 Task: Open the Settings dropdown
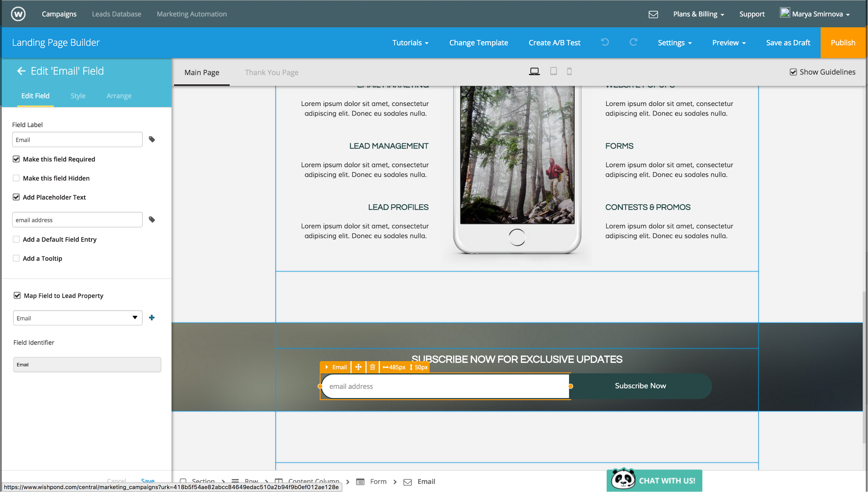coord(675,43)
